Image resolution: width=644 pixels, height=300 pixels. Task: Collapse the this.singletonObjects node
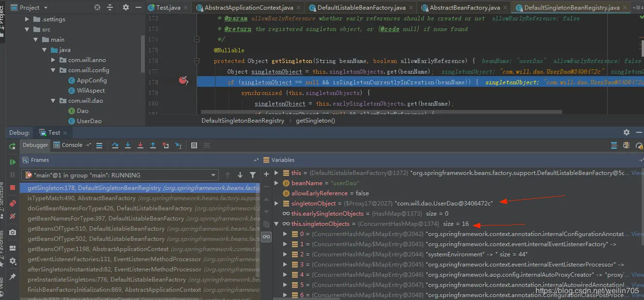click(x=276, y=224)
